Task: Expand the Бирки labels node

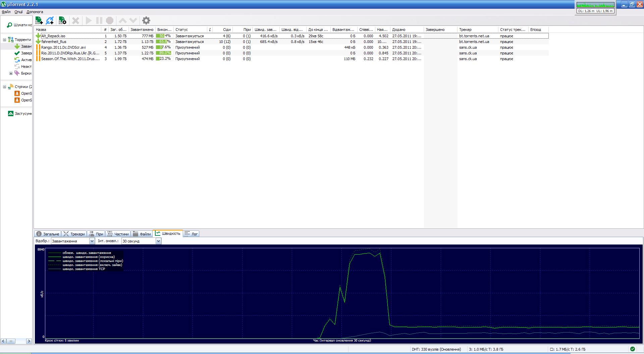Action: coord(11,73)
